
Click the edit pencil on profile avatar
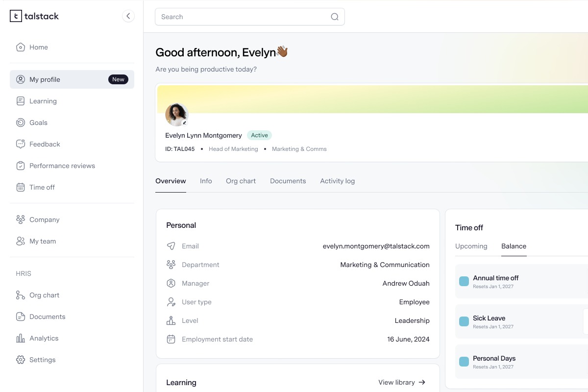[185, 123]
